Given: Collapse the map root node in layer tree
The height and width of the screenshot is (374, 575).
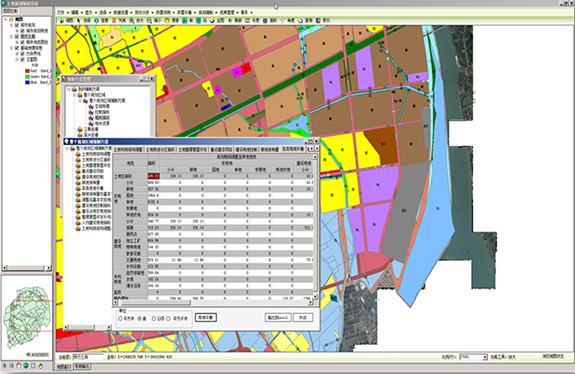Looking at the screenshot, I should (x=6, y=19).
